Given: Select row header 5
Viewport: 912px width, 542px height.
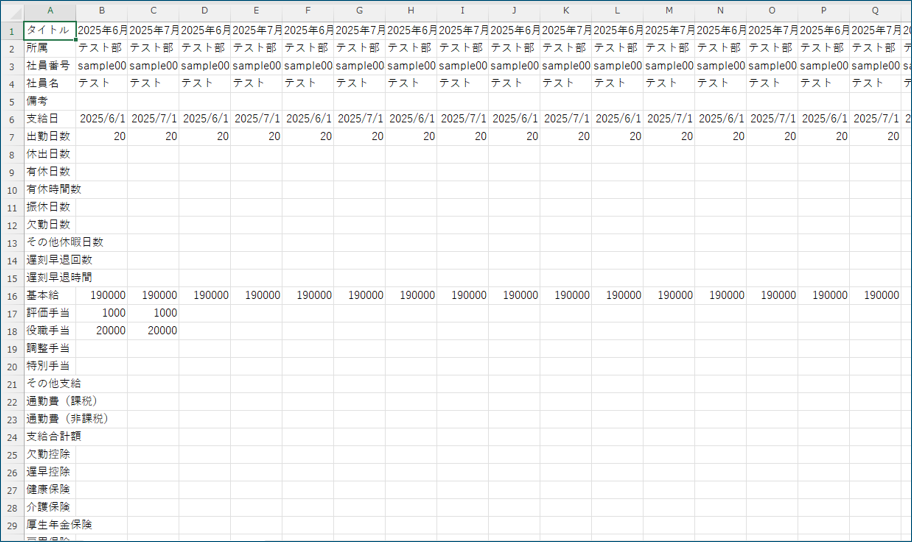Looking at the screenshot, I should (12, 101).
